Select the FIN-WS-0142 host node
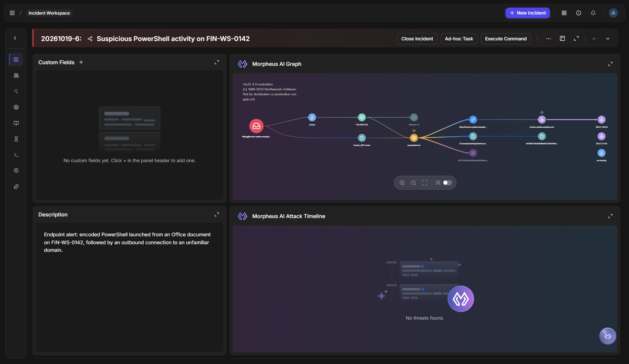The image size is (629, 364). (x=362, y=117)
